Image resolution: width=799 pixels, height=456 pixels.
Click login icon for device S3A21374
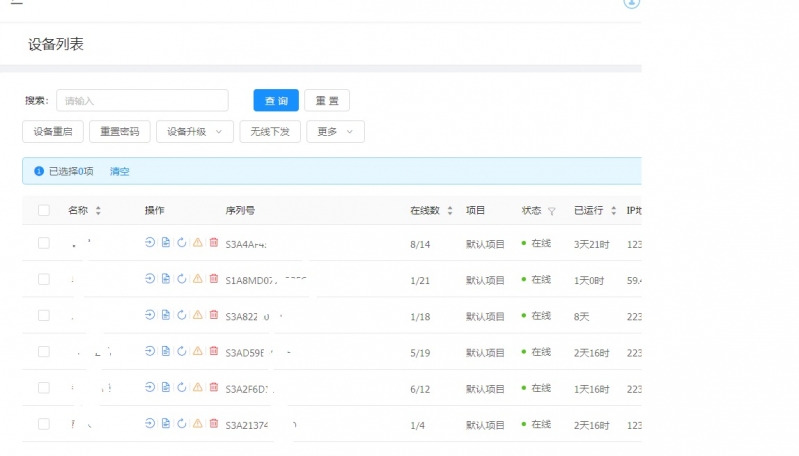pyautogui.click(x=150, y=424)
